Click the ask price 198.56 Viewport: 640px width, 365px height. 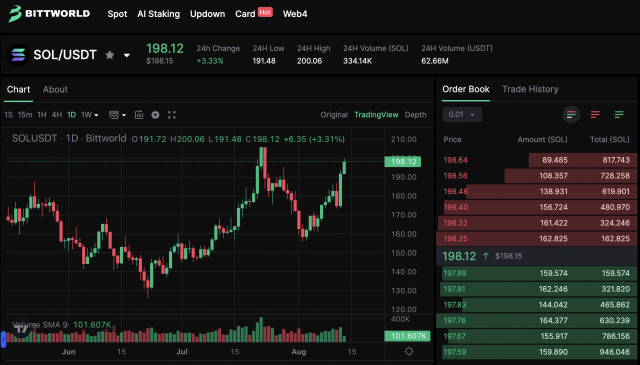click(456, 176)
